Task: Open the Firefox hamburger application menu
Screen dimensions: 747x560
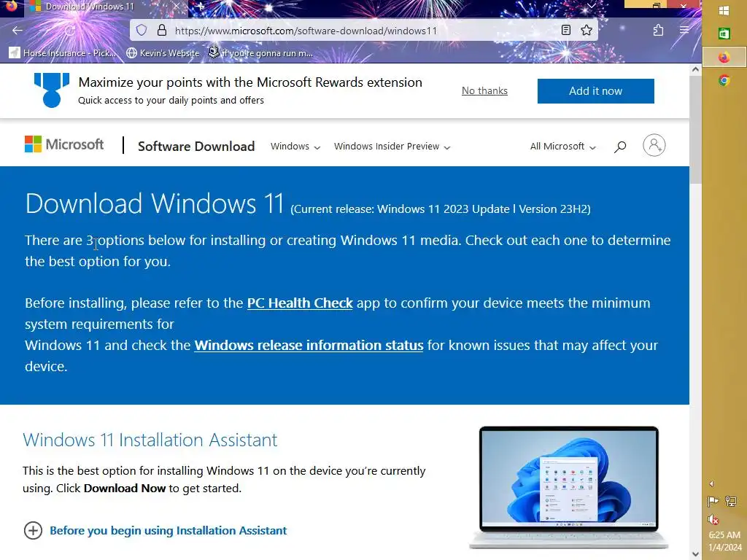Action: pos(684,31)
